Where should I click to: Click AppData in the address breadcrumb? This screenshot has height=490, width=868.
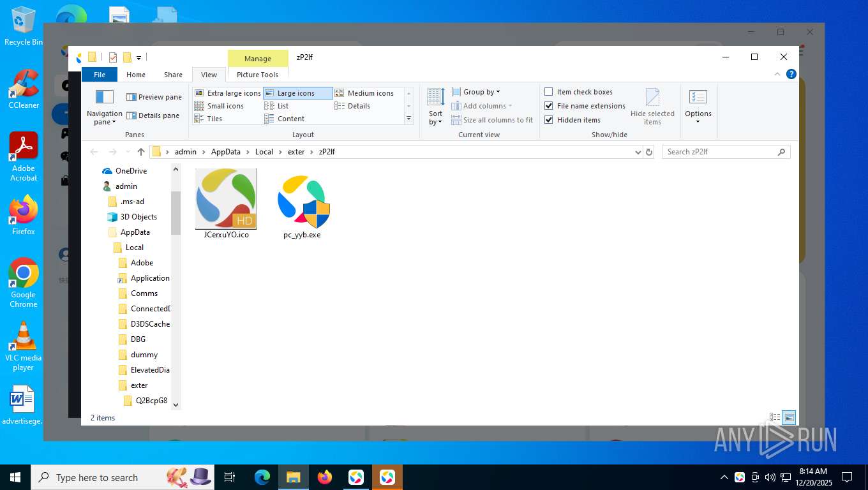[x=226, y=152]
